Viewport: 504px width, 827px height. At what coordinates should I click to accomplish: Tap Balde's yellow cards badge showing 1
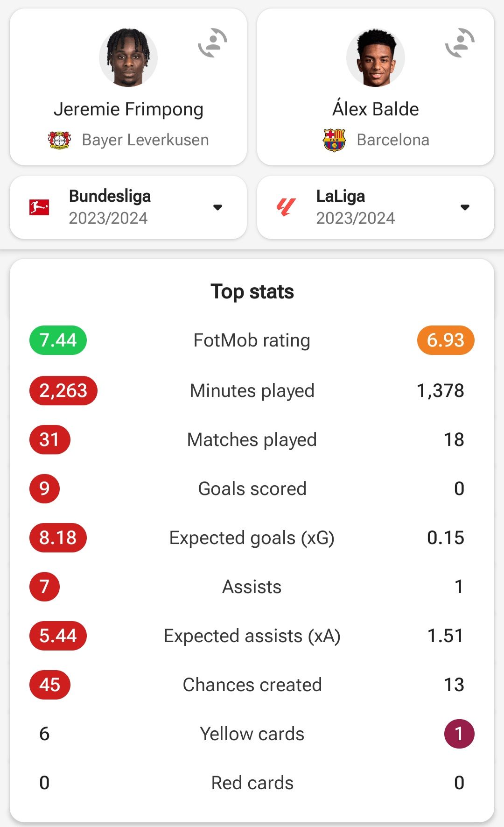pyautogui.click(x=459, y=734)
